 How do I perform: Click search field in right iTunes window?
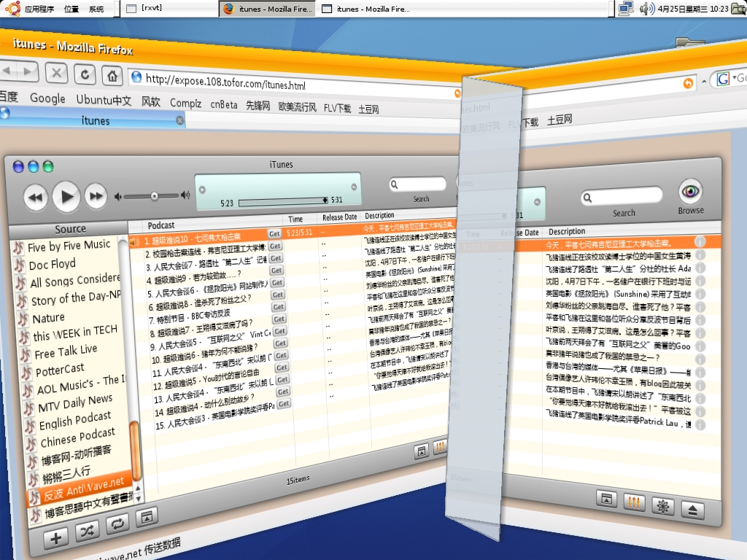pyautogui.click(x=622, y=196)
